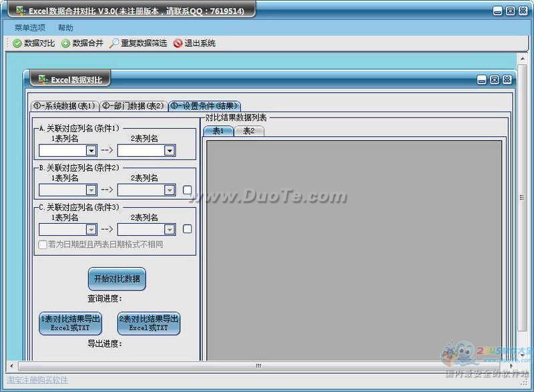Viewport: 534px width, 392px height.
Task: Open the 帮助 menu
Action: click(65, 28)
